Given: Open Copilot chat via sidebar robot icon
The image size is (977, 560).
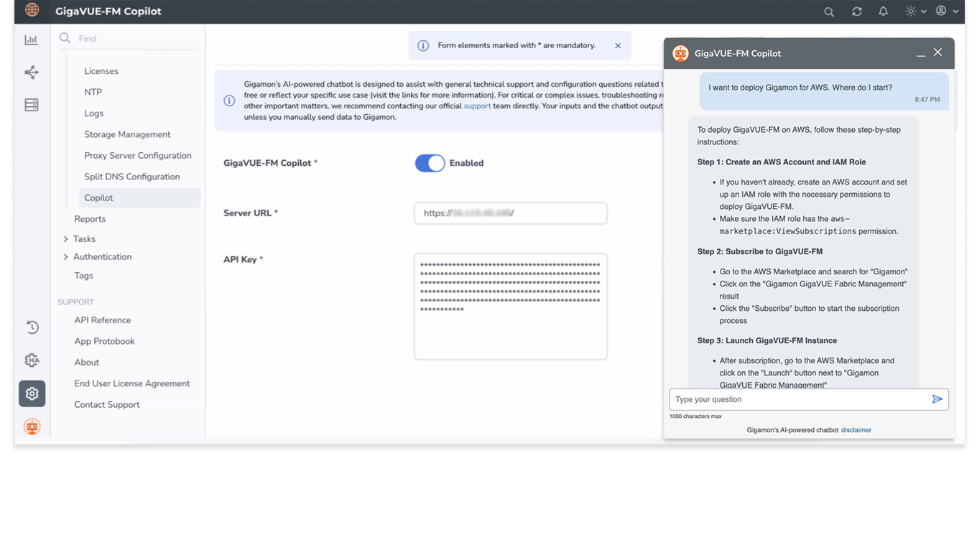Looking at the screenshot, I should click(x=32, y=426).
